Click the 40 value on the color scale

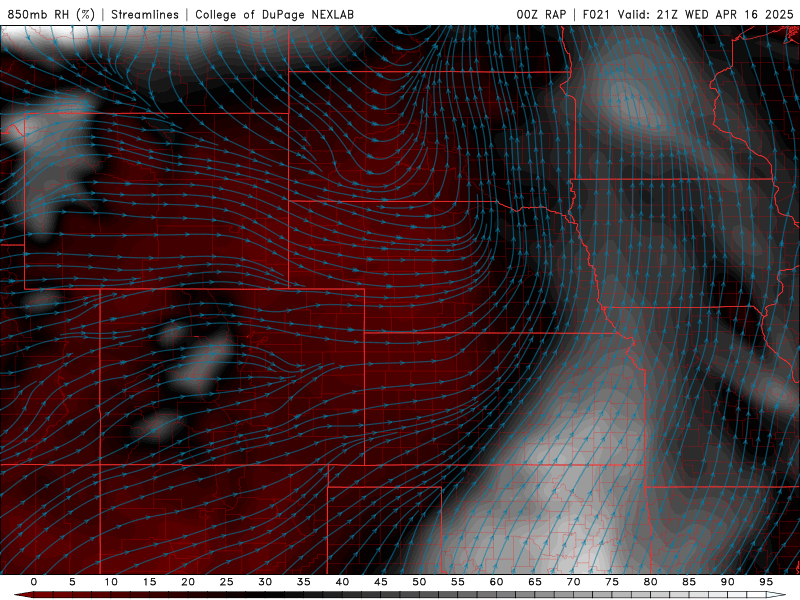(342, 582)
